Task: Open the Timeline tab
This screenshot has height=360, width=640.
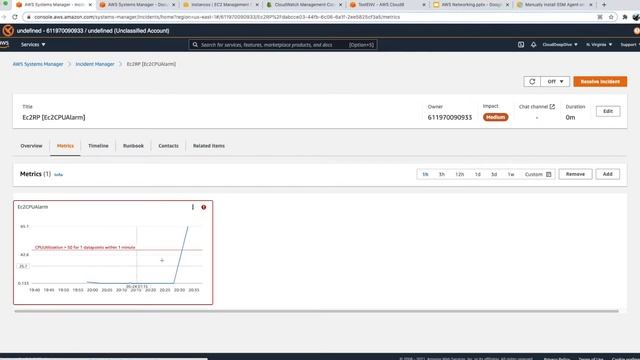Action: [x=98, y=146]
